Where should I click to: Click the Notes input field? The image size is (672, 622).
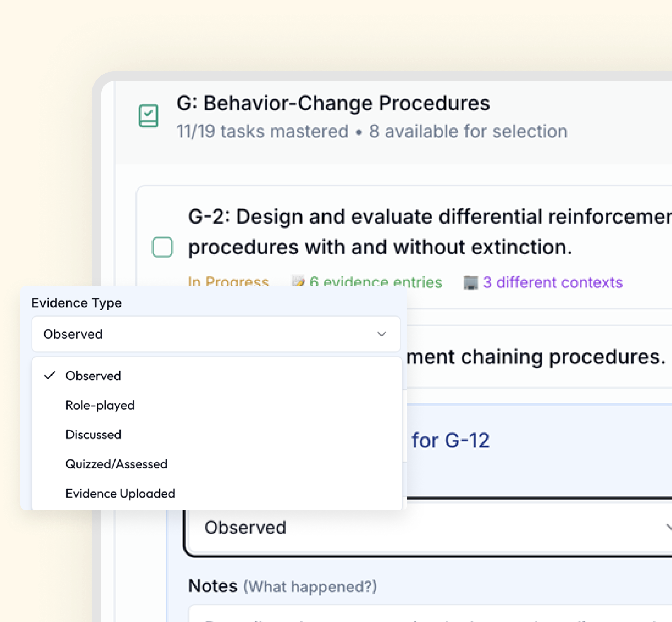pyautogui.click(x=409, y=615)
